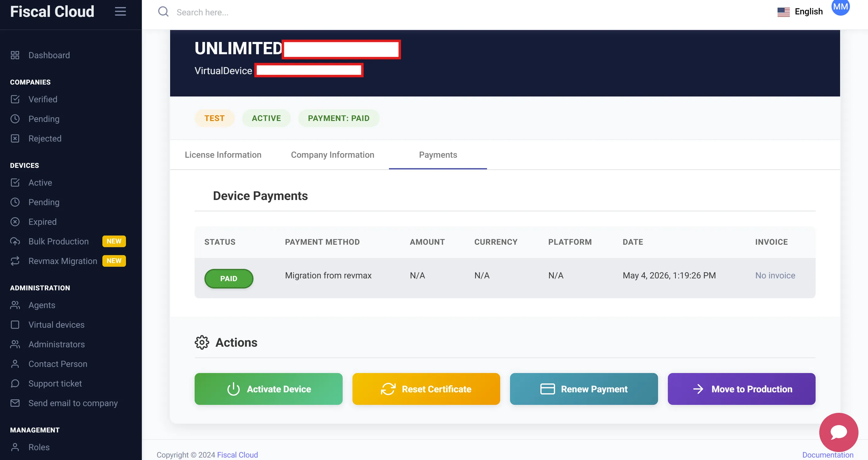Click the NEW badge beside Revmax Migration
Screen dimensions: 868x460
point(114,261)
